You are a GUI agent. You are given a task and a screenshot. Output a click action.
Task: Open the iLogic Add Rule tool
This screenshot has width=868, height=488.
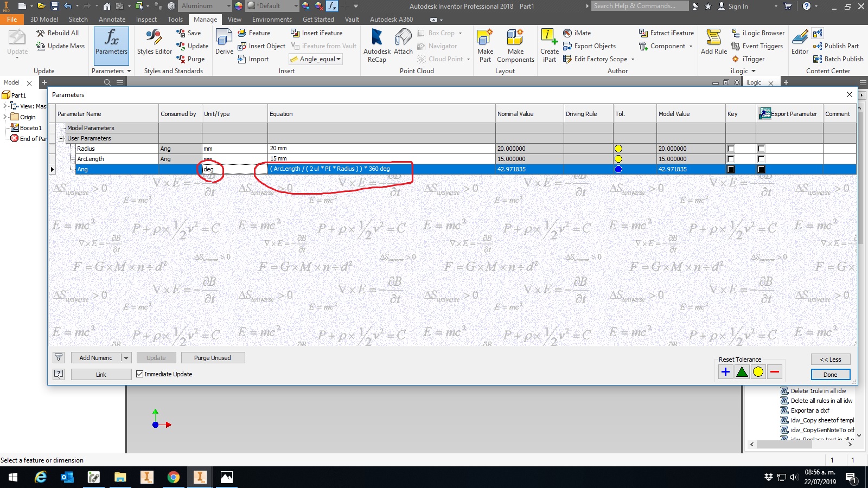pyautogui.click(x=713, y=42)
